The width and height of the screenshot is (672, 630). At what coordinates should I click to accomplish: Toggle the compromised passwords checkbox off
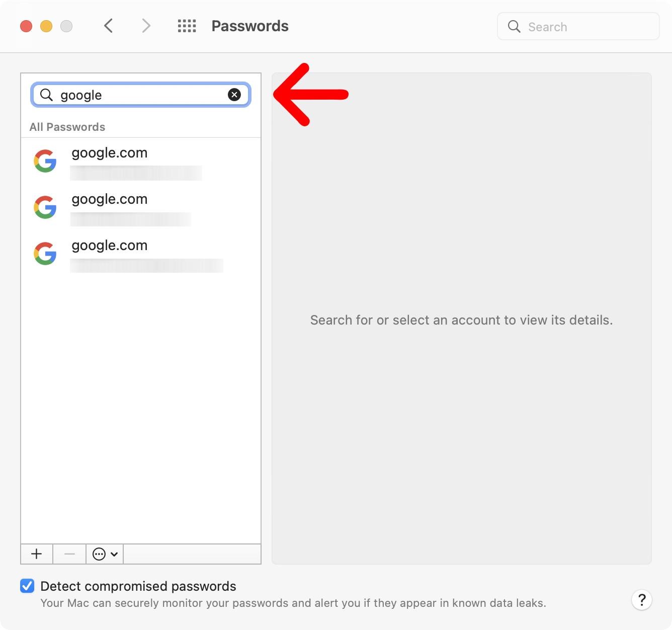click(26, 586)
